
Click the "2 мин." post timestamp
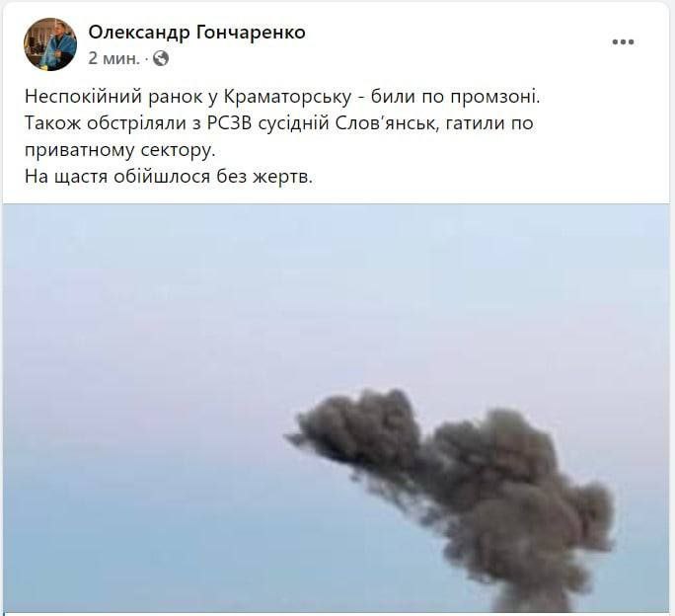coord(114,58)
